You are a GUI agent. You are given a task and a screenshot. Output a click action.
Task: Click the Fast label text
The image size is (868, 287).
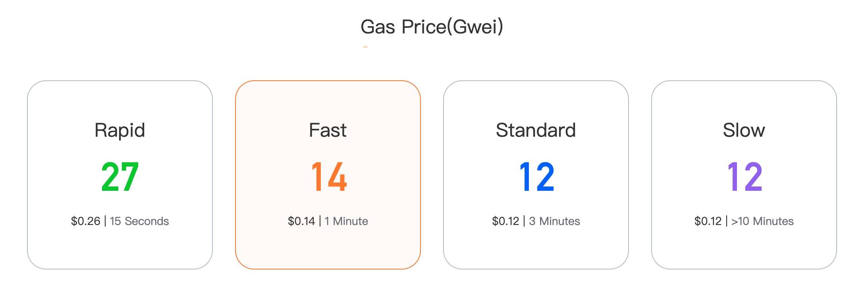click(x=328, y=130)
